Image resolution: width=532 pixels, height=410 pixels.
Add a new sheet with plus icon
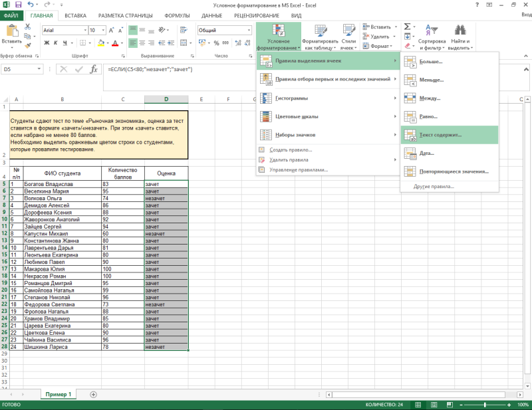click(93, 395)
